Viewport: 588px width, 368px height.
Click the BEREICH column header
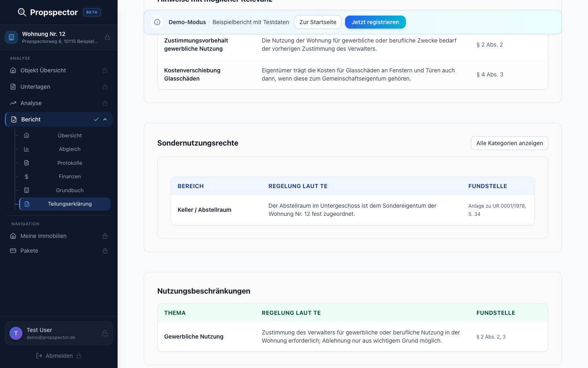191,186
